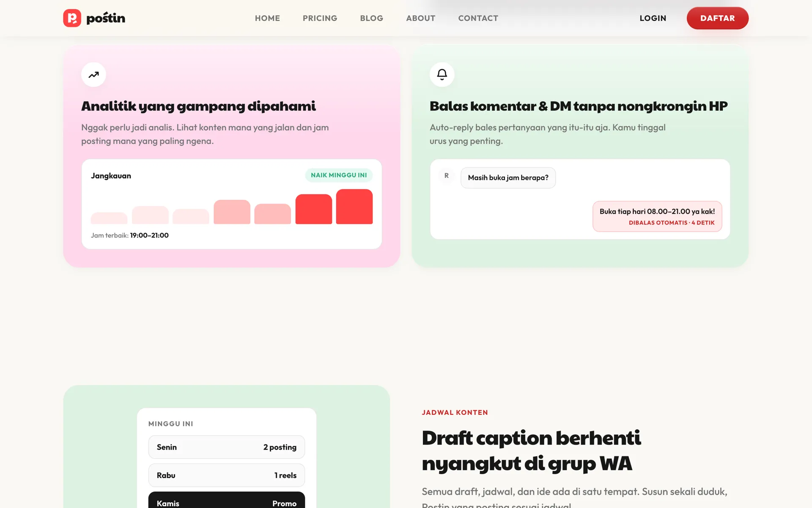Screen dimensions: 812x508
Task: Click the postin wordmark text
Action: pos(106,18)
